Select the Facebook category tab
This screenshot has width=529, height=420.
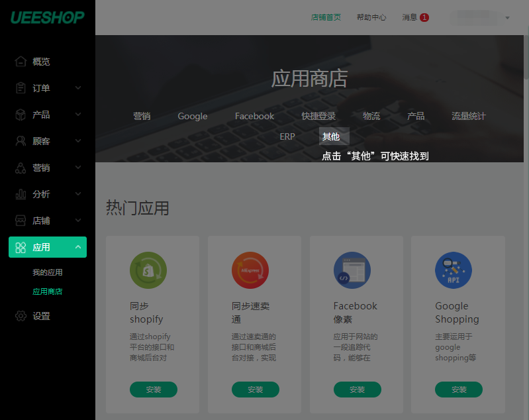tap(254, 116)
